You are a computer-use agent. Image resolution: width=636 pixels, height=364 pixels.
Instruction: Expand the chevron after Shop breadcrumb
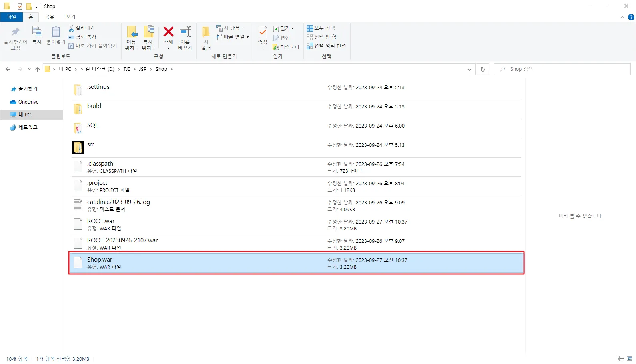(x=171, y=69)
